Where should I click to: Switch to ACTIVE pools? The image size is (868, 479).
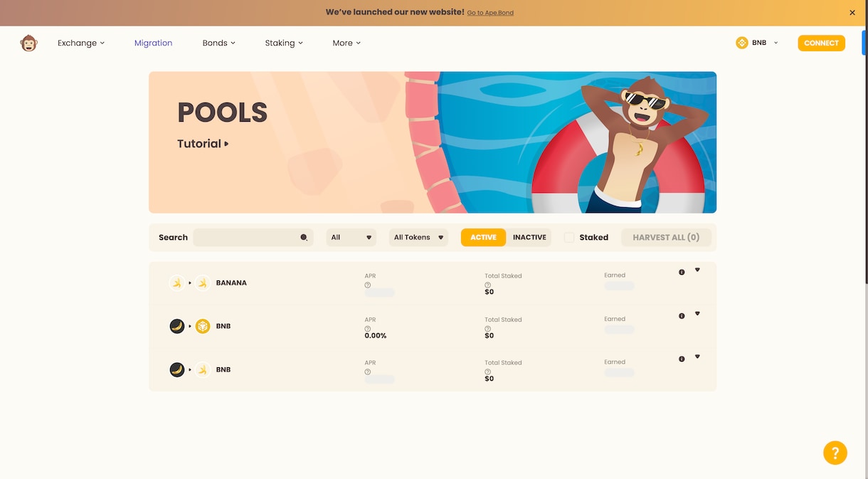pos(483,238)
